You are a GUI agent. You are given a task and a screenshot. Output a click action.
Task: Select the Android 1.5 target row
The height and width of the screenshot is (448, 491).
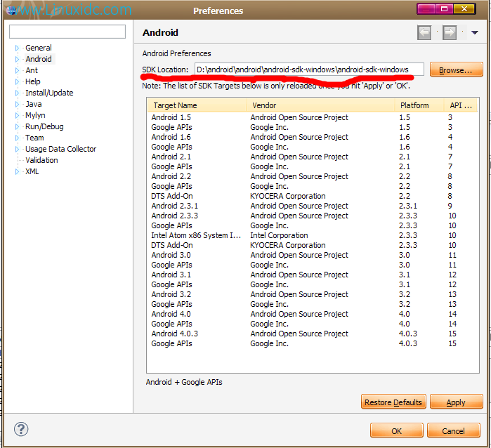pos(313,117)
